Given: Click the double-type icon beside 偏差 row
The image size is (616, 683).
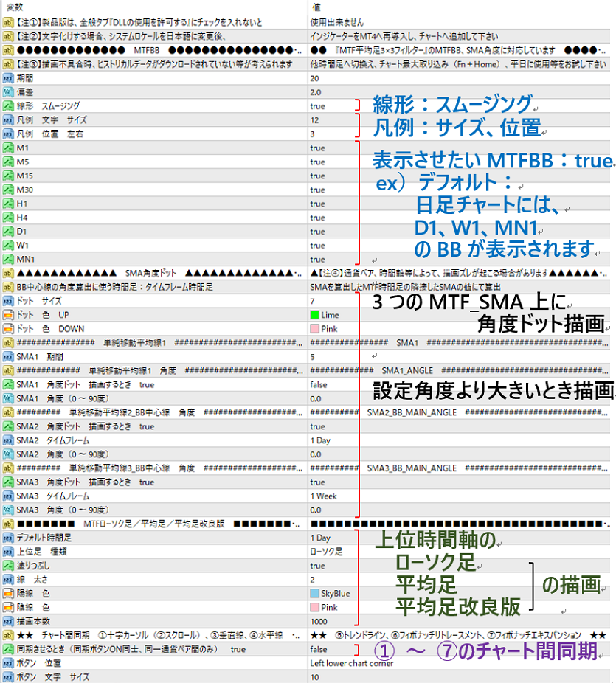Looking at the screenshot, I should (8, 92).
